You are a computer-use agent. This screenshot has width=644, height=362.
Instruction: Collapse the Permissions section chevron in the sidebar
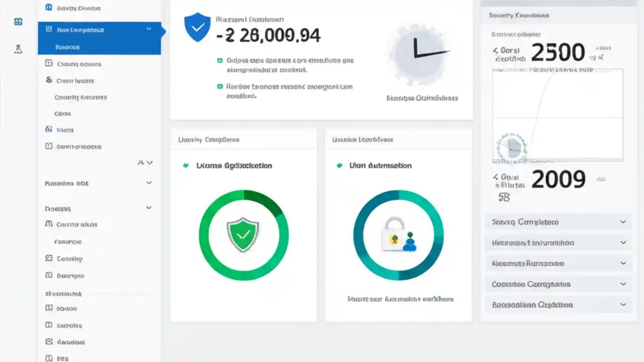click(149, 183)
